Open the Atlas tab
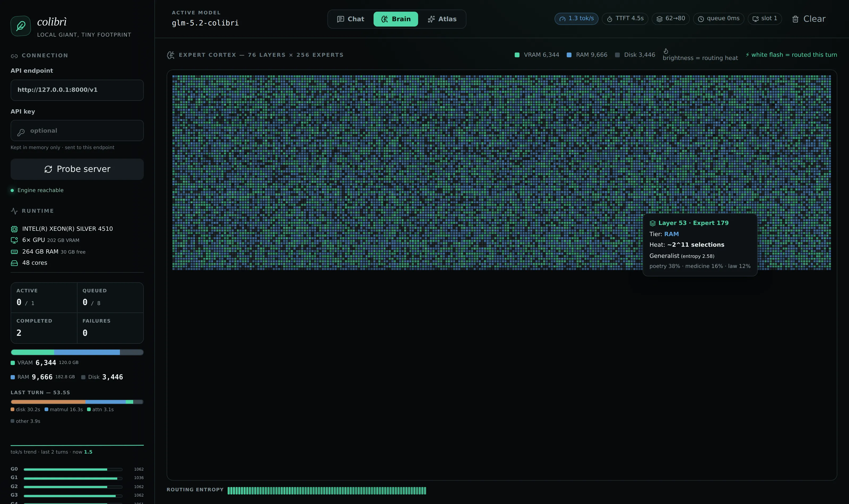Image resolution: width=849 pixels, height=504 pixels. pos(442,19)
